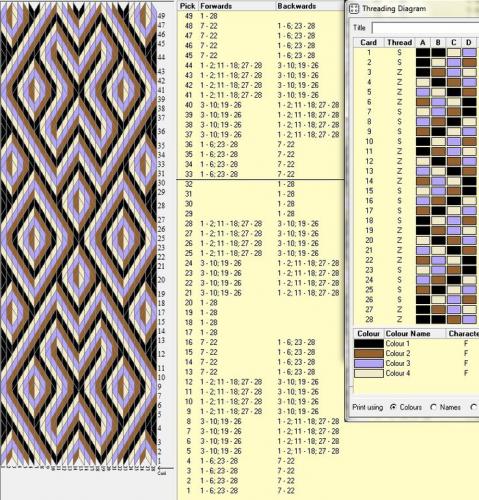Click card 28 hole D purple cell
This screenshot has height=500, width=479.
[x=469, y=319]
